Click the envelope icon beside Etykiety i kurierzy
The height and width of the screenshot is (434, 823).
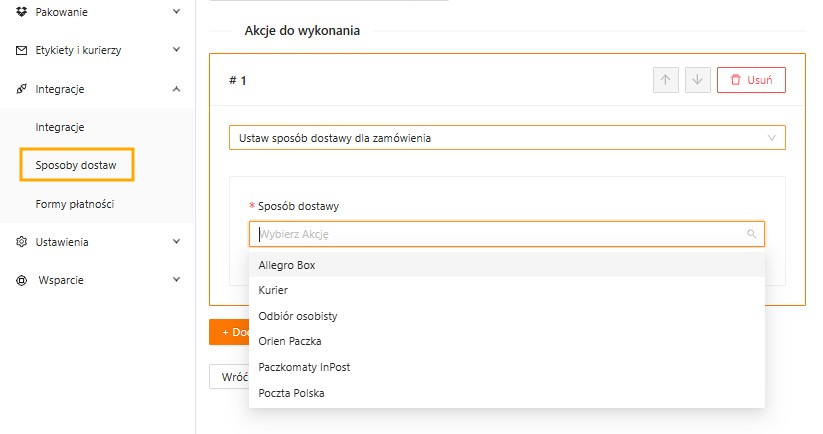(x=22, y=50)
